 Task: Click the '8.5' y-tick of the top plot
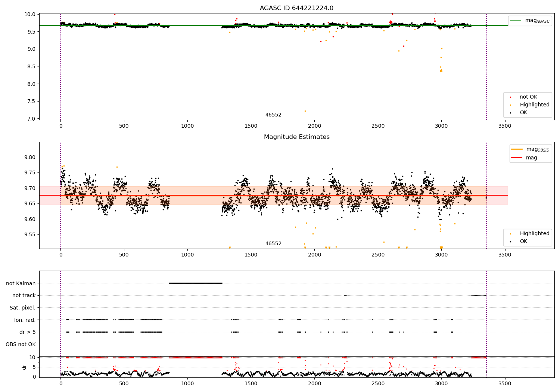pyautogui.click(x=32, y=66)
